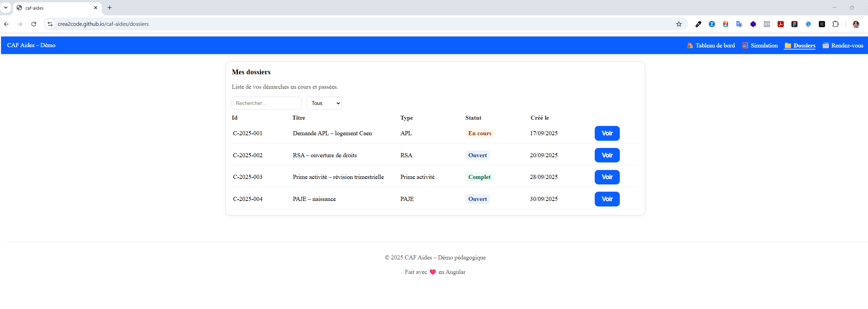
Task: Reload the page
Action: (34, 24)
